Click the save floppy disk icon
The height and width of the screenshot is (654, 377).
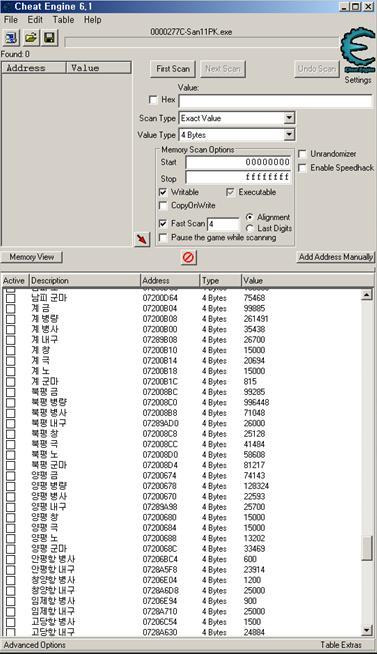pos(49,38)
